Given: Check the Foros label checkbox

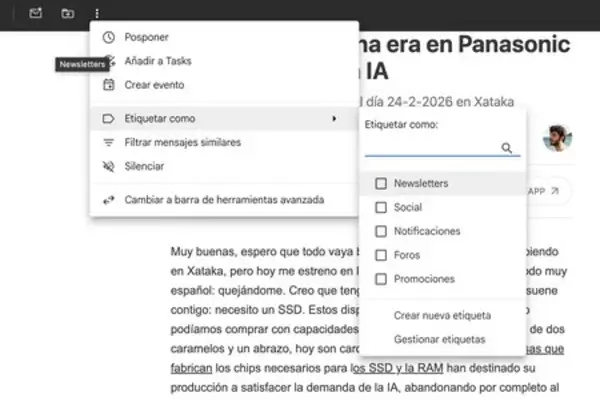Looking at the screenshot, I should click(381, 255).
